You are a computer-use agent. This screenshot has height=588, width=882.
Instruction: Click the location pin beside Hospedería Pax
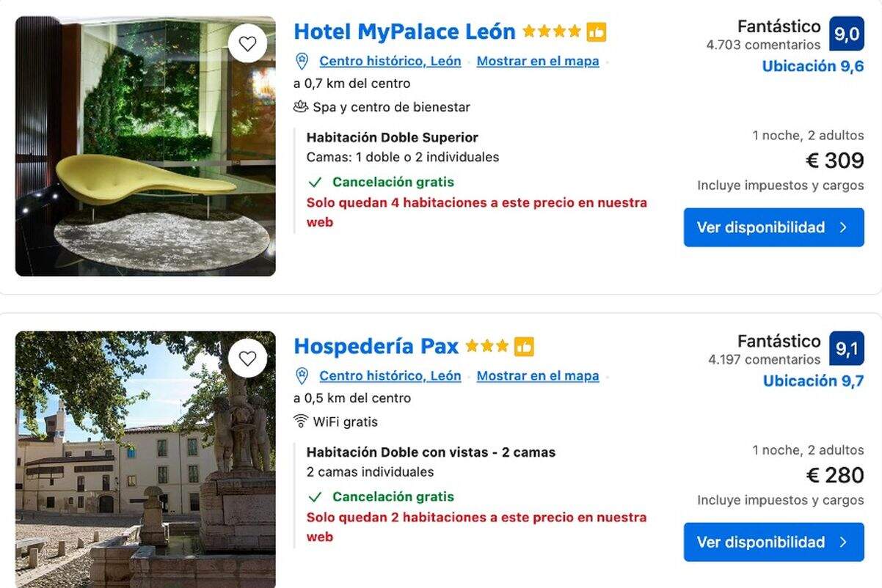coord(301,376)
